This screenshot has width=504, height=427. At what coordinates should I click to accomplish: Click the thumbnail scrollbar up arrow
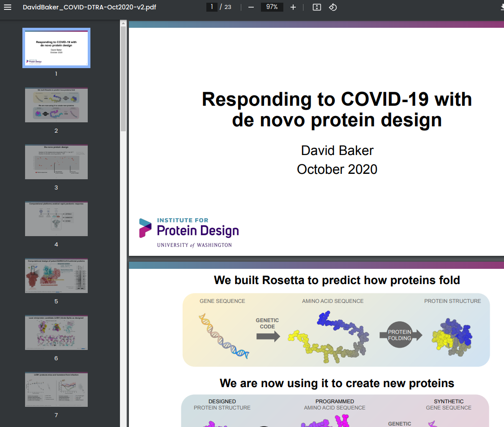(x=123, y=23)
